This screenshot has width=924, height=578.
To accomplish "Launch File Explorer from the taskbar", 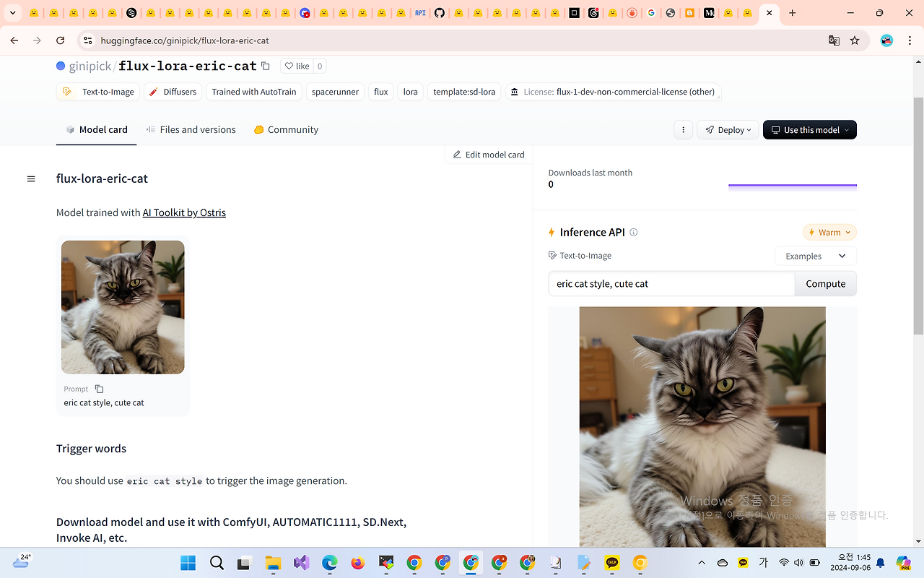I will 273,563.
